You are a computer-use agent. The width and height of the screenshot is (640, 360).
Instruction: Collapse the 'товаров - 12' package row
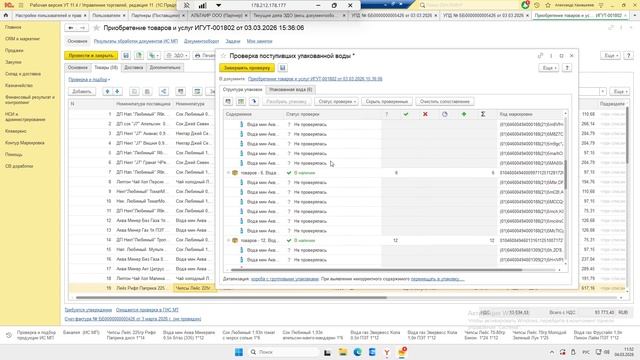(228, 240)
